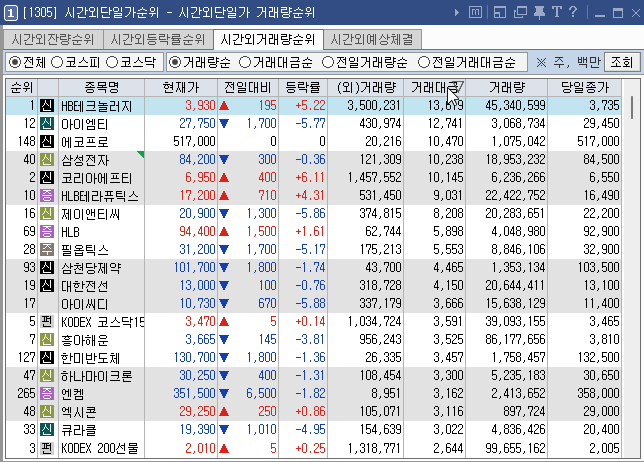Click the 거래량 value 99,655,162
The height and width of the screenshot is (462, 644).
coord(515,448)
